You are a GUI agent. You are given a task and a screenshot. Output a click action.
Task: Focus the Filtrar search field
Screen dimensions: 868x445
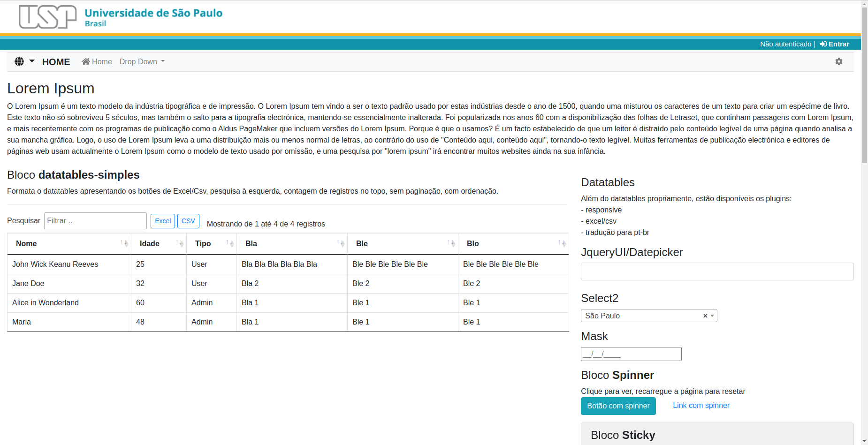click(95, 221)
